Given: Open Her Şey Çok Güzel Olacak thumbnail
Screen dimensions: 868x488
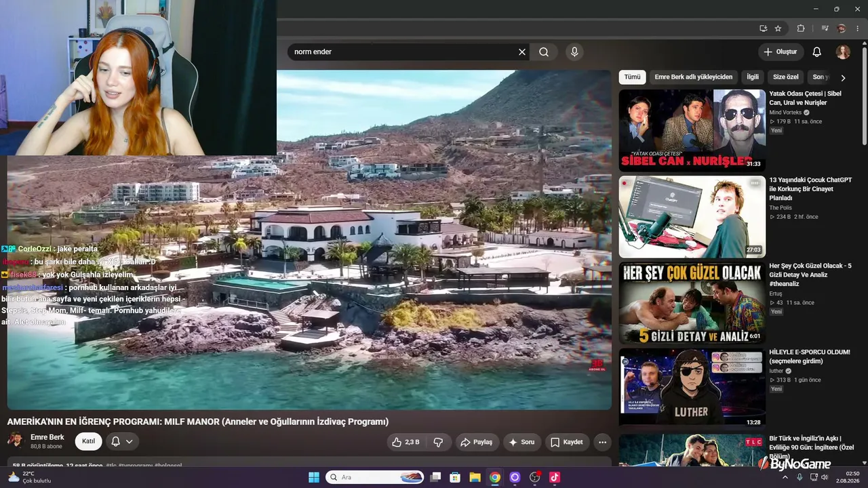Looking at the screenshot, I should coord(692,303).
